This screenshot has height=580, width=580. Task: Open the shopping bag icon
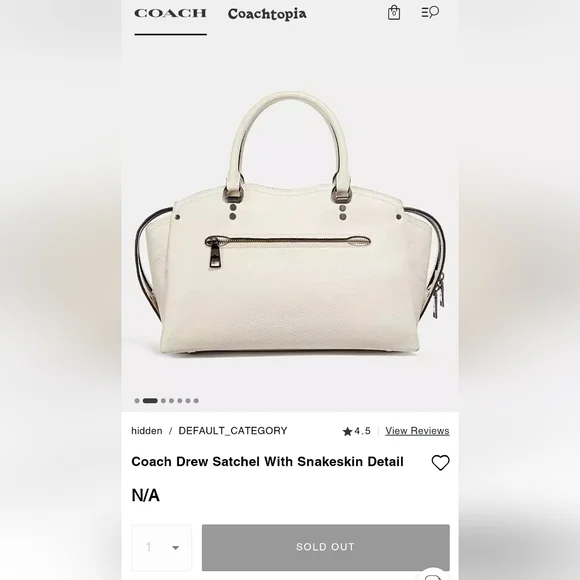[394, 13]
